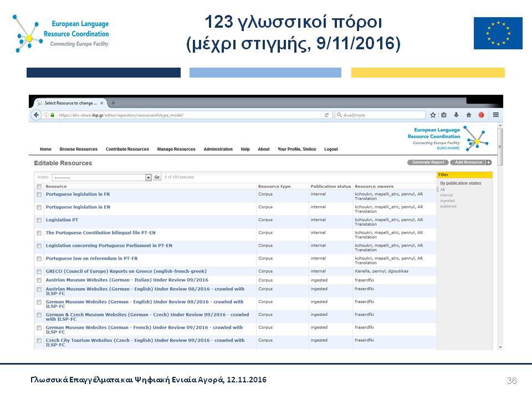532x399 pixels.
Task: Open the About menu item
Action: coord(264,149)
